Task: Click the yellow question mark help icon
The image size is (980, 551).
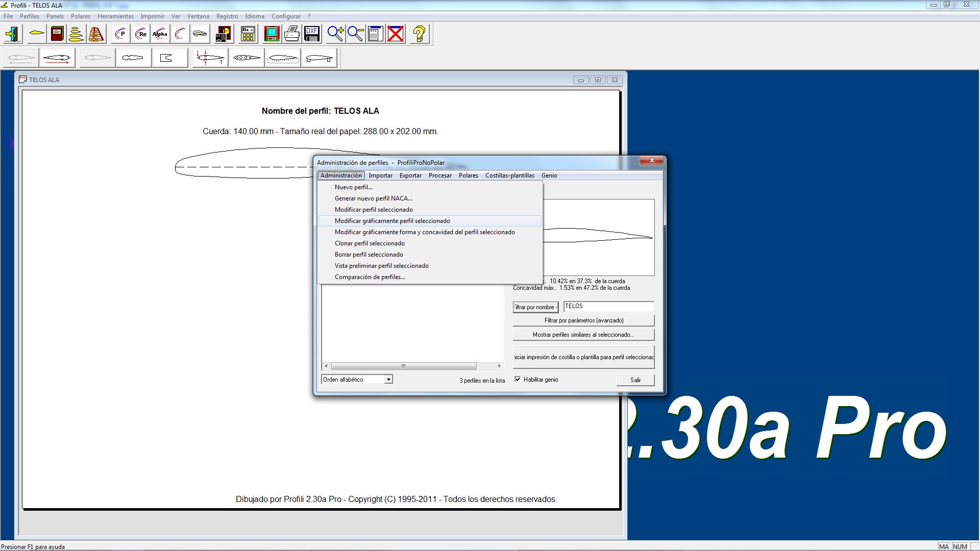Action: (419, 34)
